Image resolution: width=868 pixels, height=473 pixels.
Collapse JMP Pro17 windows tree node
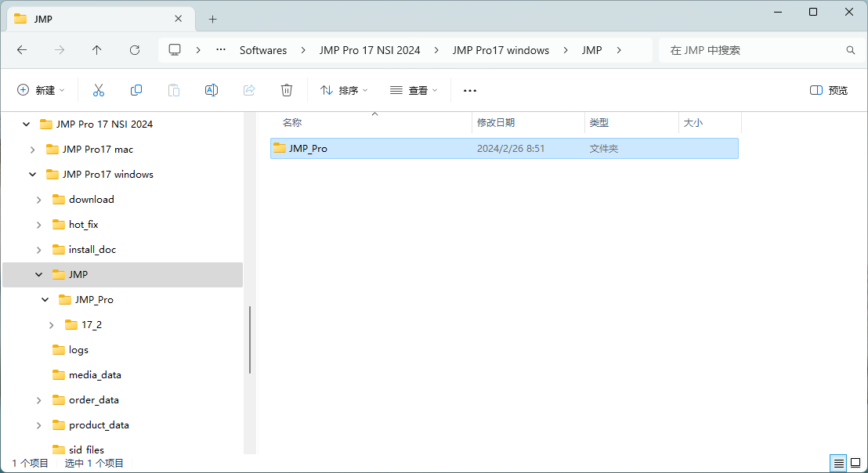[x=33, y=175]
